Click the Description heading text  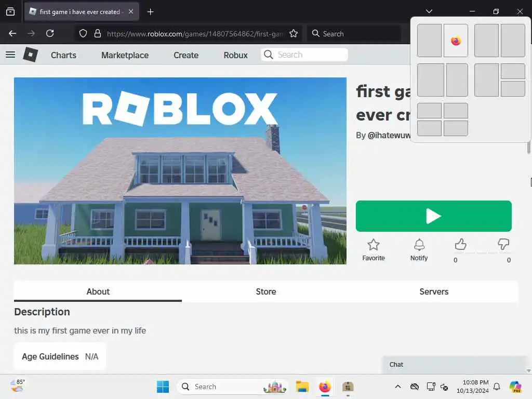tap(42, 312)
